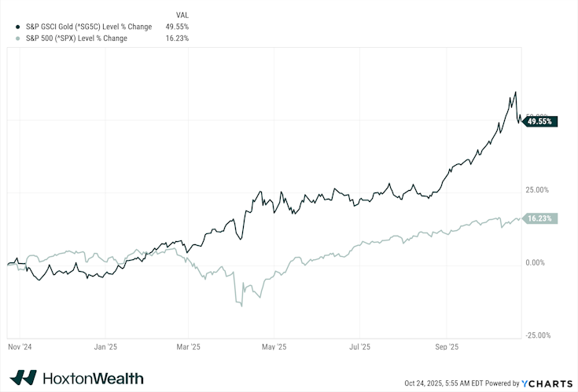Click the Jul '25 x-axis label

tap(359, 346)
